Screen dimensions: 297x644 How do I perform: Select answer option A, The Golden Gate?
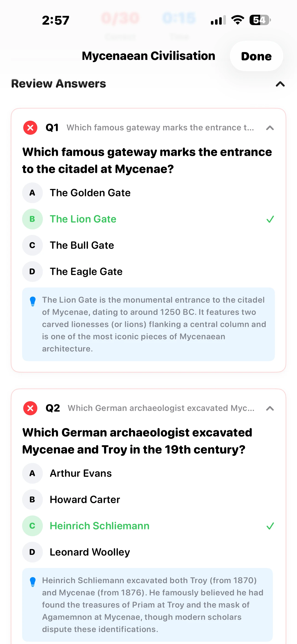90,193
